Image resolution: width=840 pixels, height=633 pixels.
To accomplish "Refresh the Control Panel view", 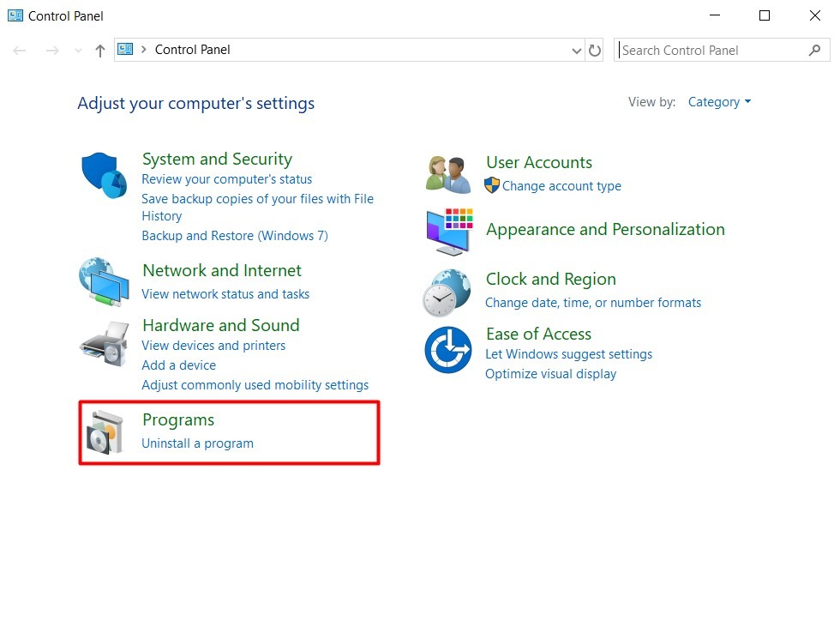I will 595,51.
